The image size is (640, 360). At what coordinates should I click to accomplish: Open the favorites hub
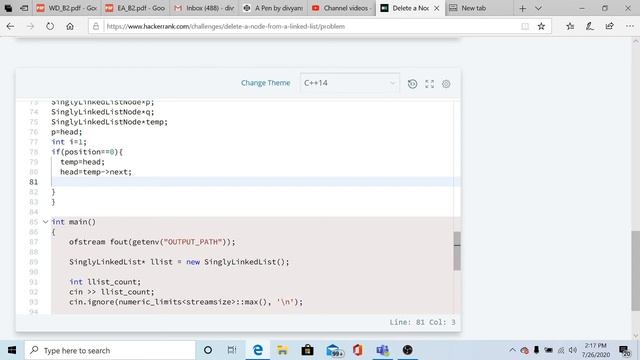(x=570, y=26)
